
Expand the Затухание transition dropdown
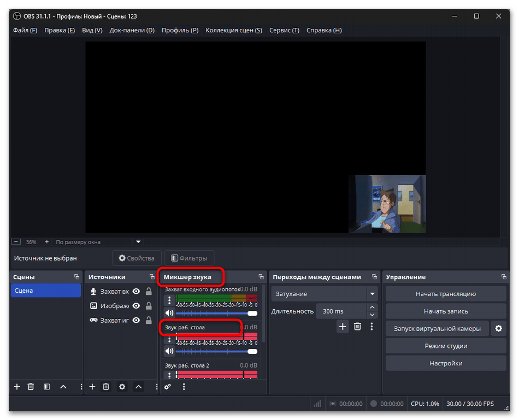point(373,294)
